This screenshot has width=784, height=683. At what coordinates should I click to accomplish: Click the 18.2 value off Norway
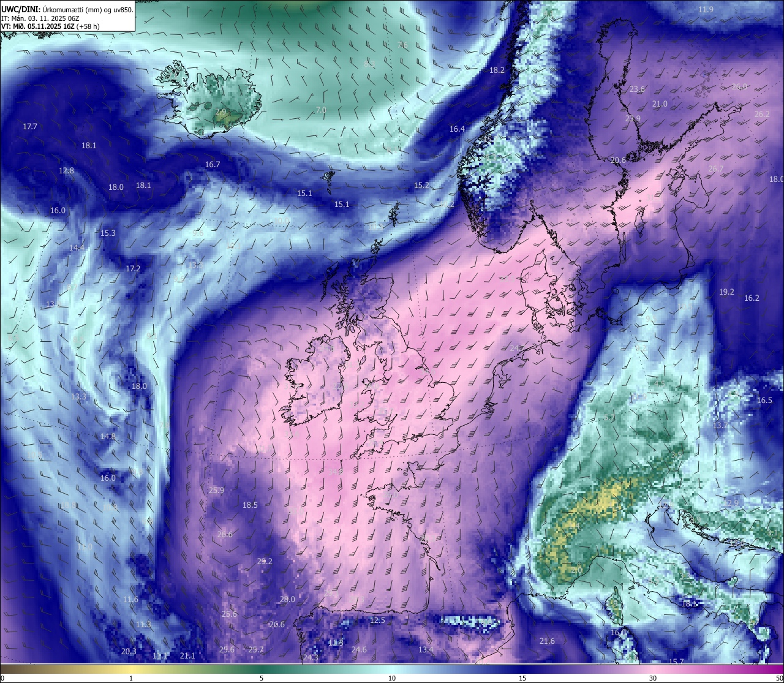[497, 70]
